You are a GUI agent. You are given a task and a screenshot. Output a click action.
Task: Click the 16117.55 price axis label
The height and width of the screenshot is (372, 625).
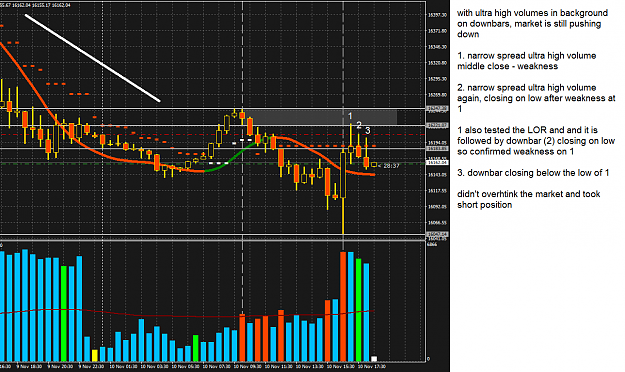[437, 191]
